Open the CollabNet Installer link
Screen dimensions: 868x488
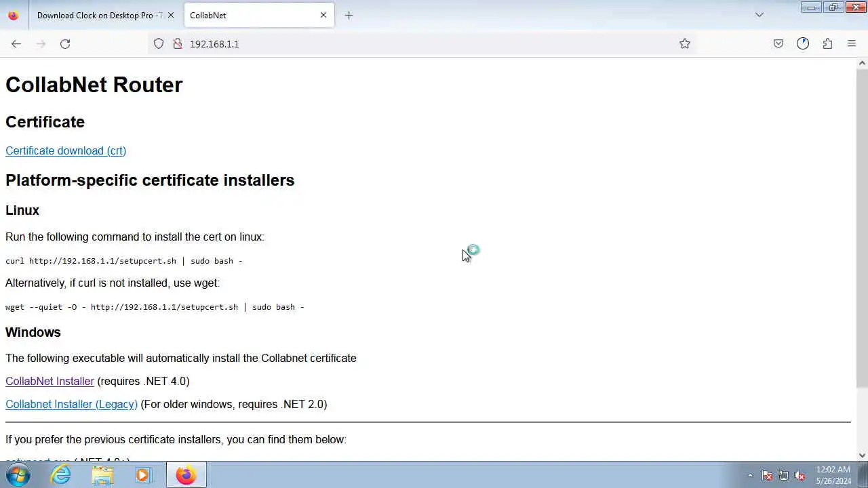click(x=50, y=381)
